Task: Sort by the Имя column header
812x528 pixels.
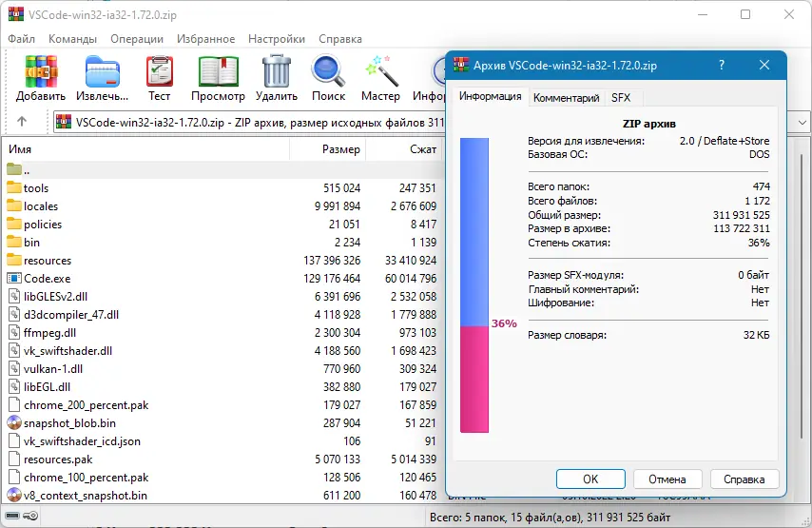Action: [x=146, y=149]
